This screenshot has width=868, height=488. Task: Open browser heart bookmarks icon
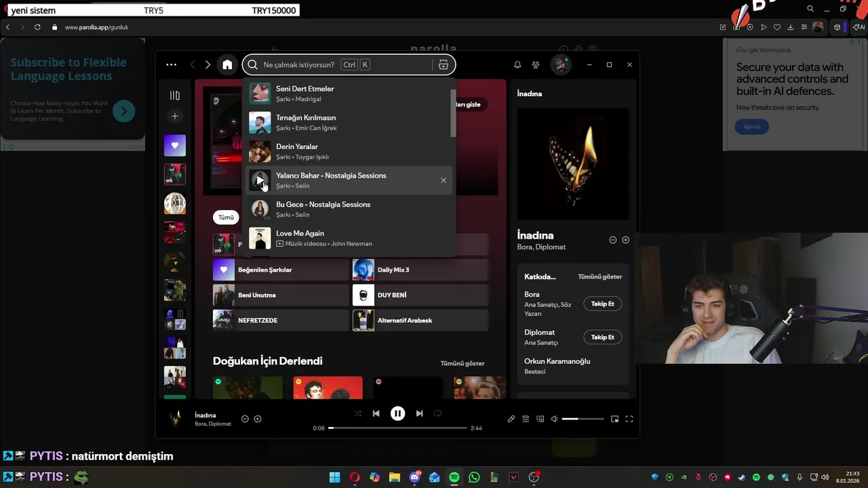tap(777, 27)
